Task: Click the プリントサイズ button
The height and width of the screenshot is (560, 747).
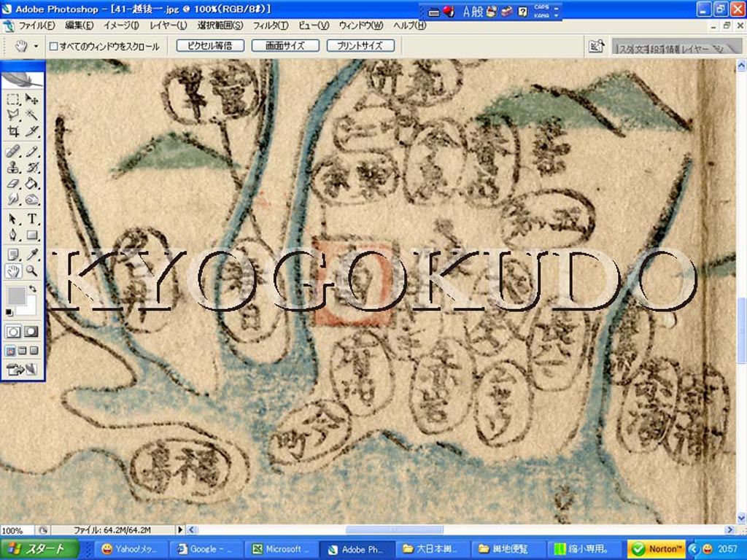Action: [x=360, y=46]
